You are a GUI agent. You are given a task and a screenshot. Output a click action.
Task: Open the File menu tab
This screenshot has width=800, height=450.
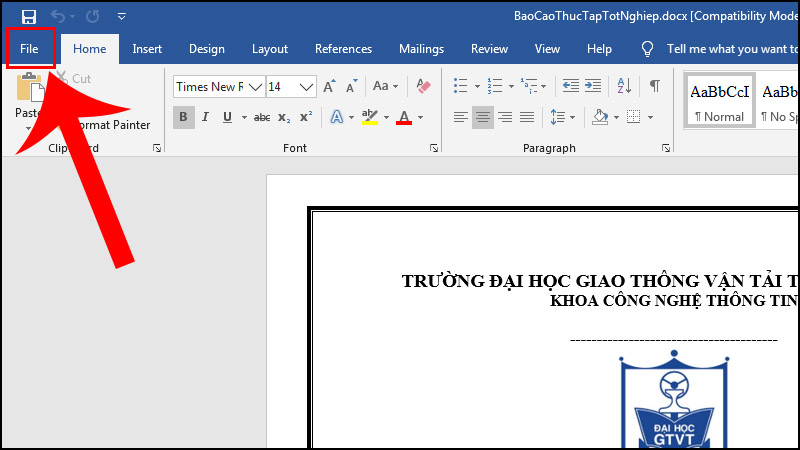pyautogui.click(x=29, y=48)
